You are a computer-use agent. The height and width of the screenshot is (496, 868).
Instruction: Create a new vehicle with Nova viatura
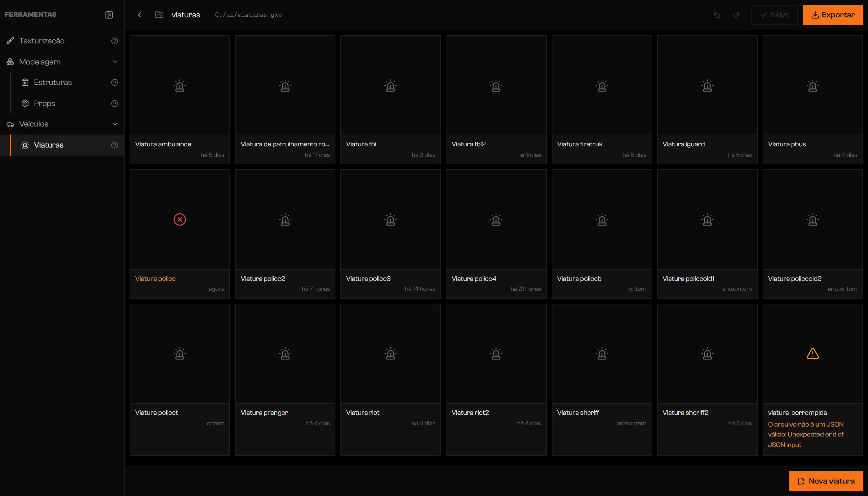[826, 481]
